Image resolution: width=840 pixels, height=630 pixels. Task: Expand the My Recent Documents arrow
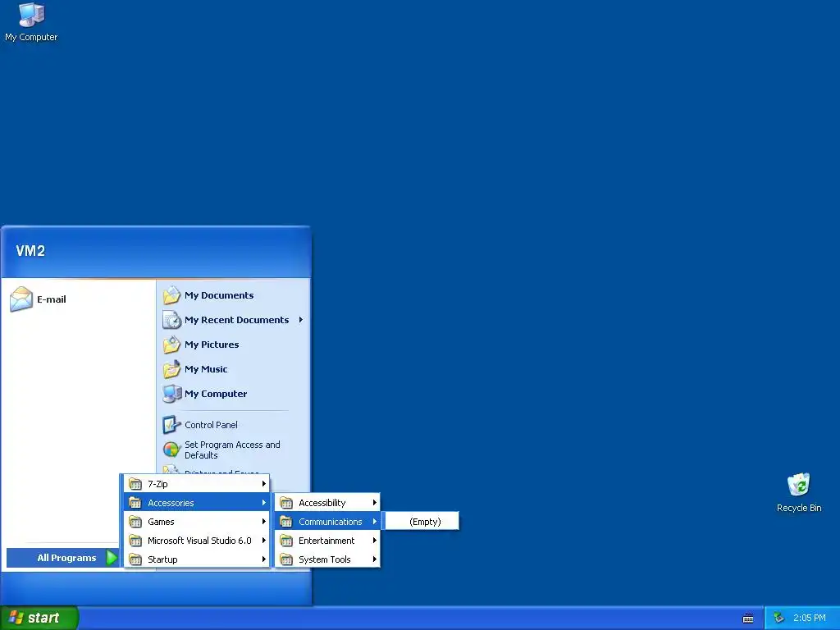click(300, 320)
